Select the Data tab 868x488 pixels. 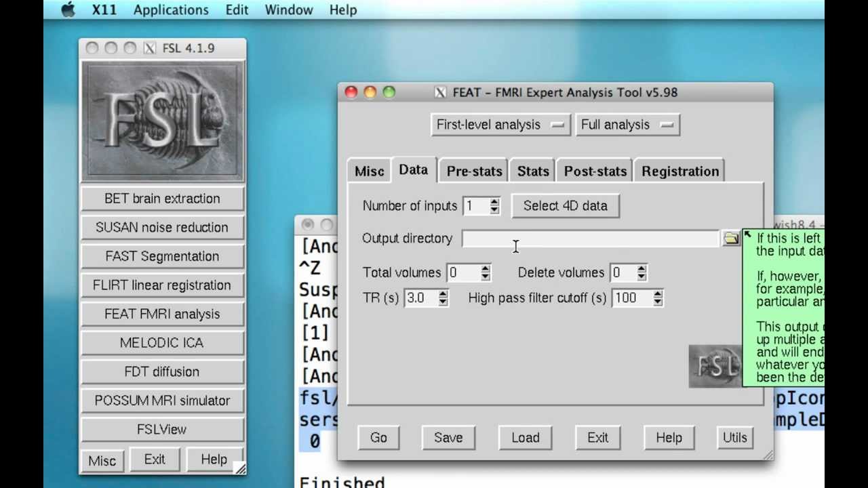[414, 169]
